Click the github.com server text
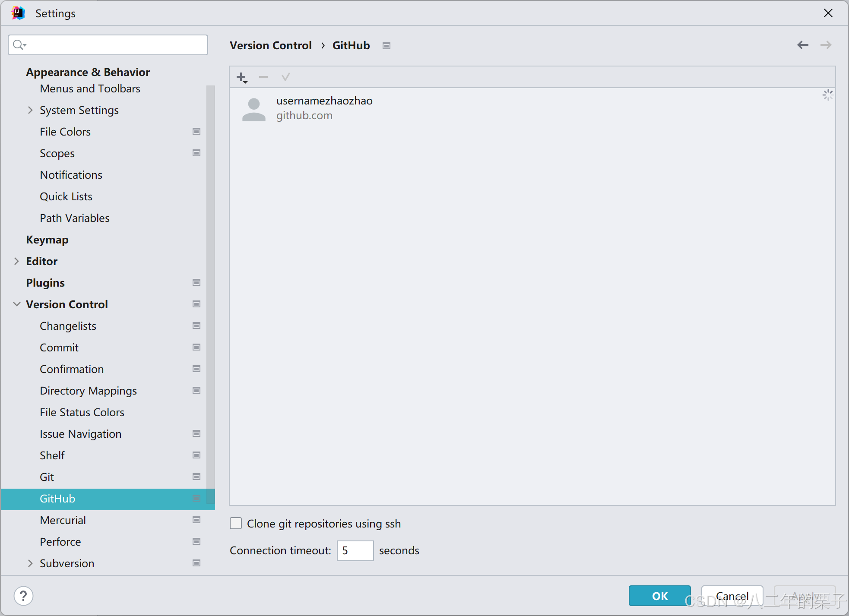 point(304,116)
